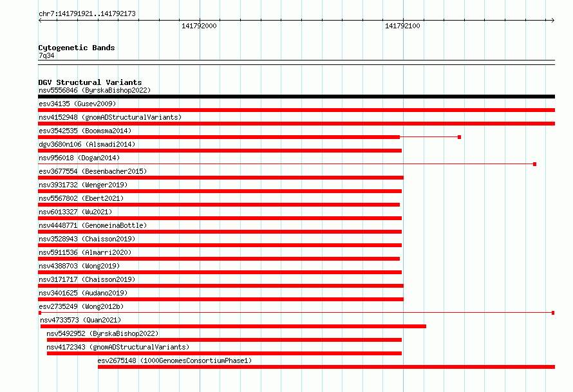573x392 pixels.
Task: Click the end marker square of esv3542535
Action: point(459,137)
